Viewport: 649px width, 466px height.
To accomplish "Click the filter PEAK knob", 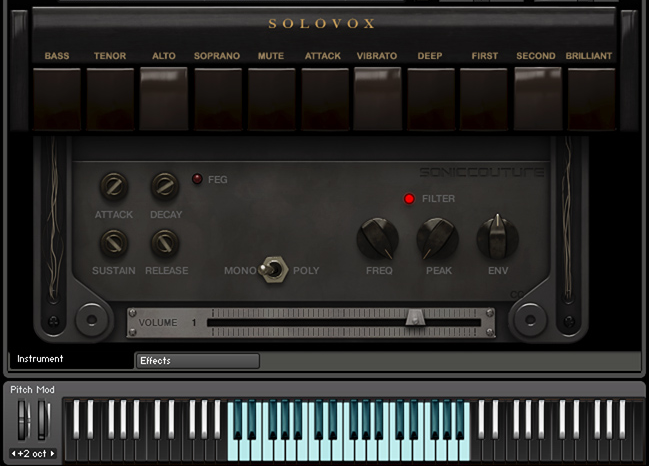I will click(x=437, y=239).
